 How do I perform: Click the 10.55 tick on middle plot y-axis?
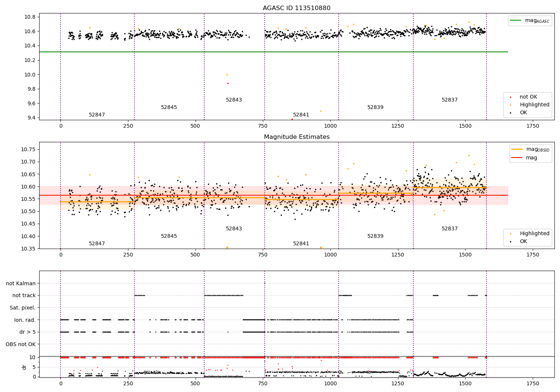point(29,199)
